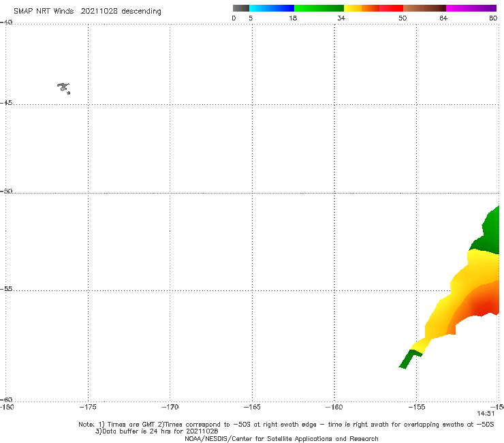Screen dimensions: 504x443
Task: Click the color bar label '18'
Action: coord(293,18)
